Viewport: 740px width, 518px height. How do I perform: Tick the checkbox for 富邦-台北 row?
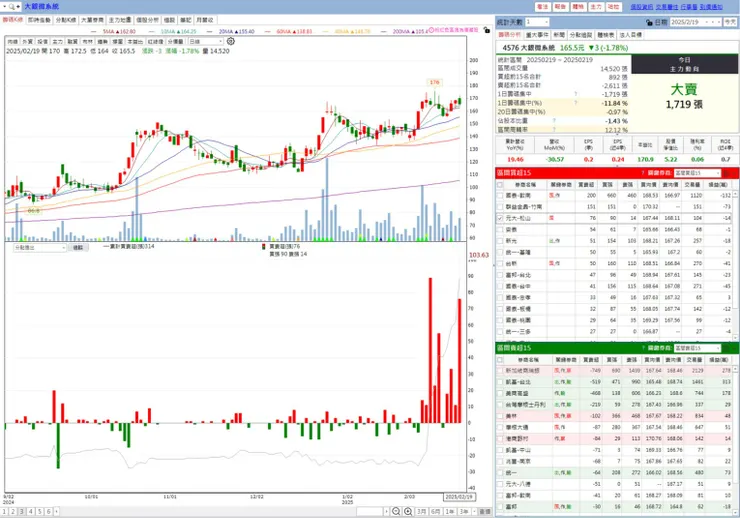[x=500, y=275]
